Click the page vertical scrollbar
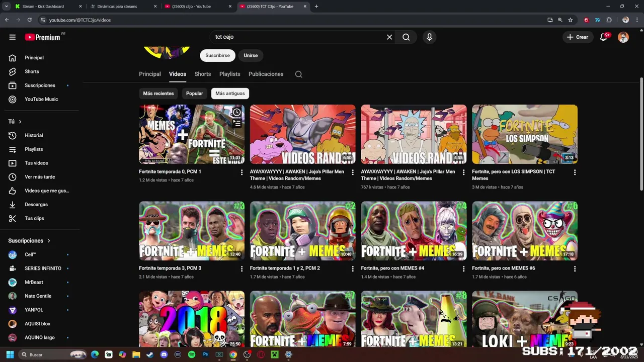644x362 pixels. tap(641, 133)
